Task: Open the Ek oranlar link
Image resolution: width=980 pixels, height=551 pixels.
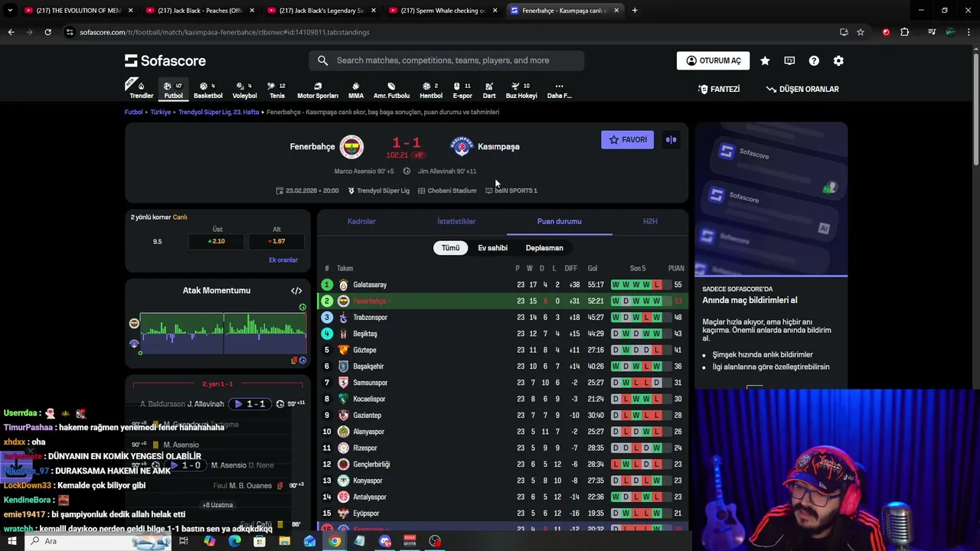Action: click(x=283, y=260)
